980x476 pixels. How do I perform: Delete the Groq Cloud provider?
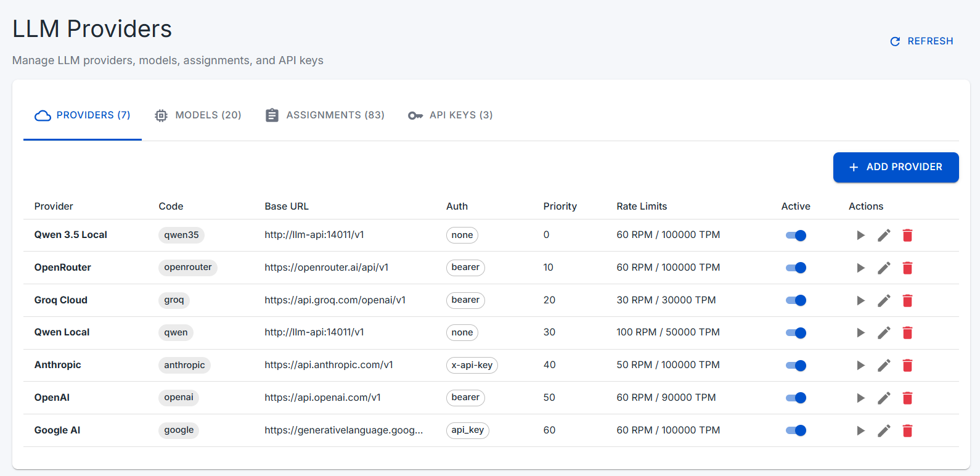tap(907, 300)
